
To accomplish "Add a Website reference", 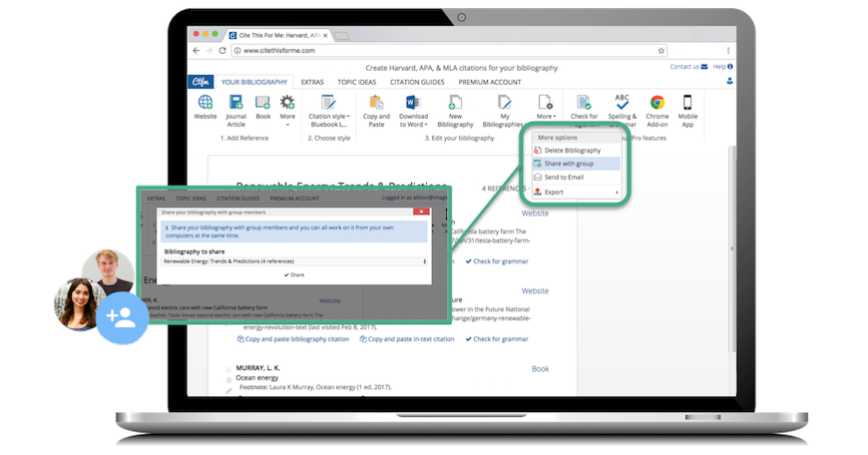I will tap(206, 107).
